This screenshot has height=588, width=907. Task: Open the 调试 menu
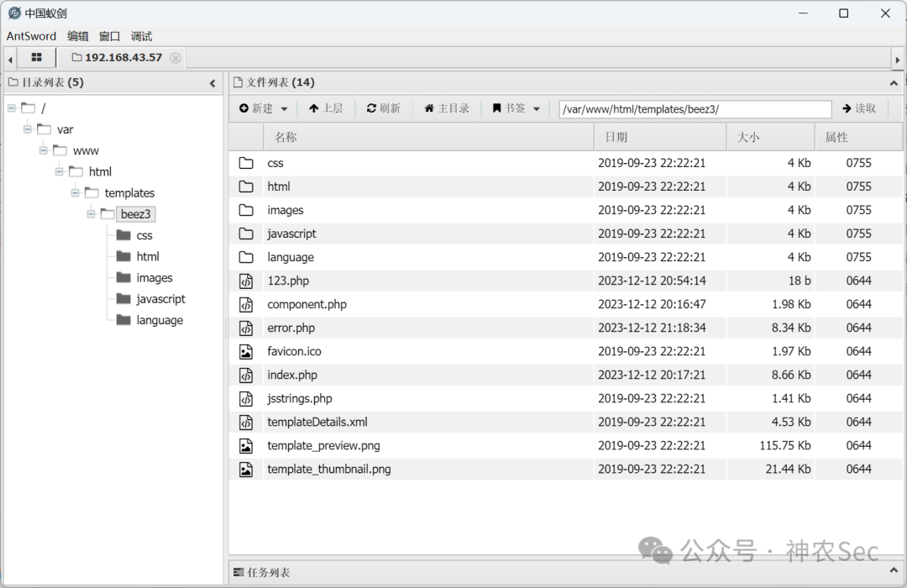click(141, 36)
